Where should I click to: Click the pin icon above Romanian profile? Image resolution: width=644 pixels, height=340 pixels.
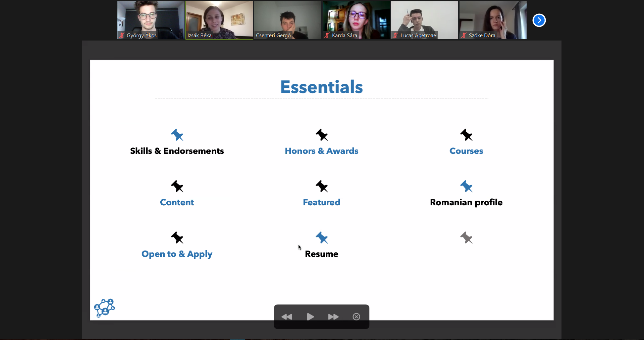(x=466, y=186)
